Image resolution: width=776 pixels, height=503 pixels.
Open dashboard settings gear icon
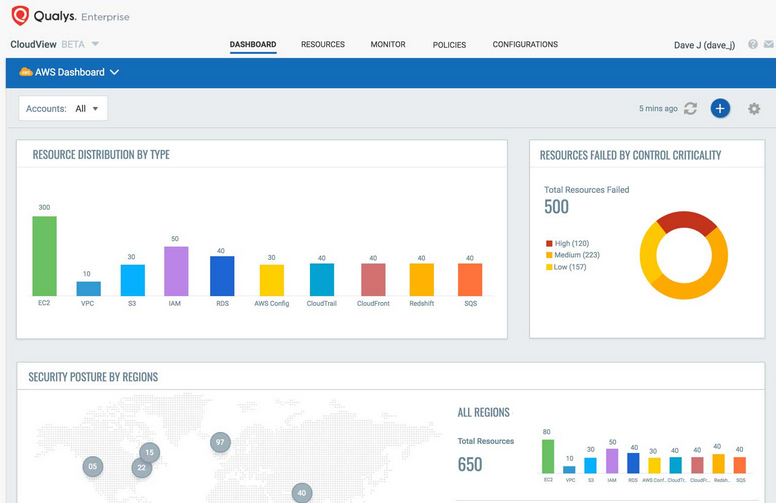[x=754, y=108]
